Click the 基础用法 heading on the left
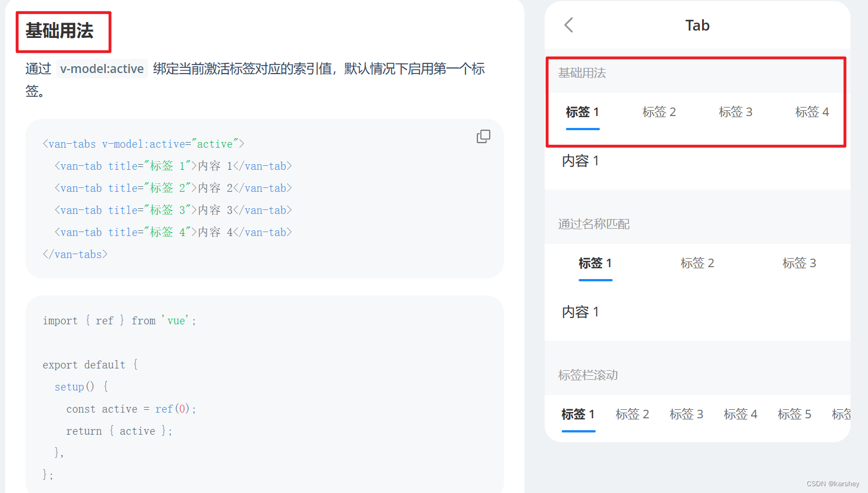The image size is (868, 493). (x=59, y=31)
